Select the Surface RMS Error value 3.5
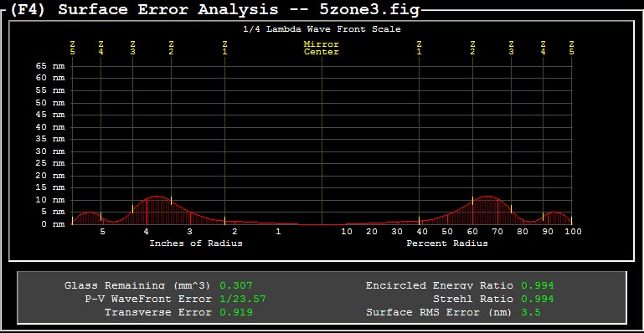Image resolution: width=644 pixels, height=333 pixels. (x=531, y=312)
